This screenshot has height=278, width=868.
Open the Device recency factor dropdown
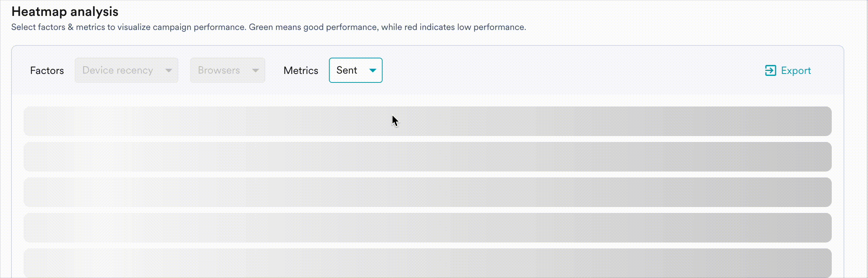point(126,70)
